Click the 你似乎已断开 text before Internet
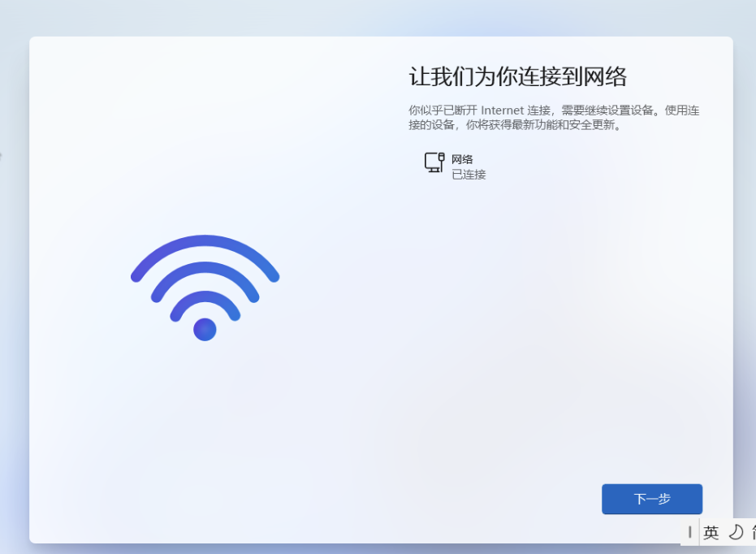This screenshot has width=756, height=554. [443, 110]
